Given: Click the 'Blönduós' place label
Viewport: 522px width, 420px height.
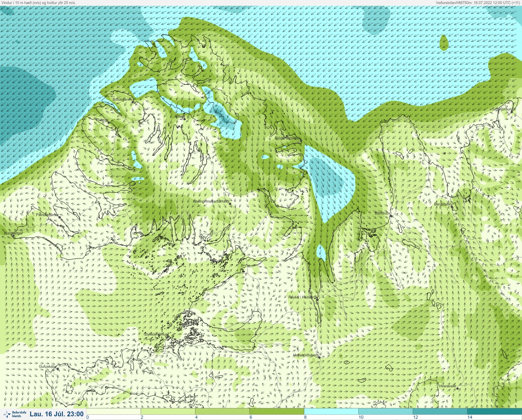Looking at the screenshot, I should point(383,213).
